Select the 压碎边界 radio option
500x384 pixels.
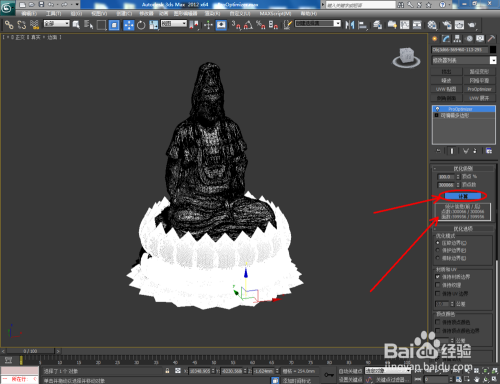451,243
